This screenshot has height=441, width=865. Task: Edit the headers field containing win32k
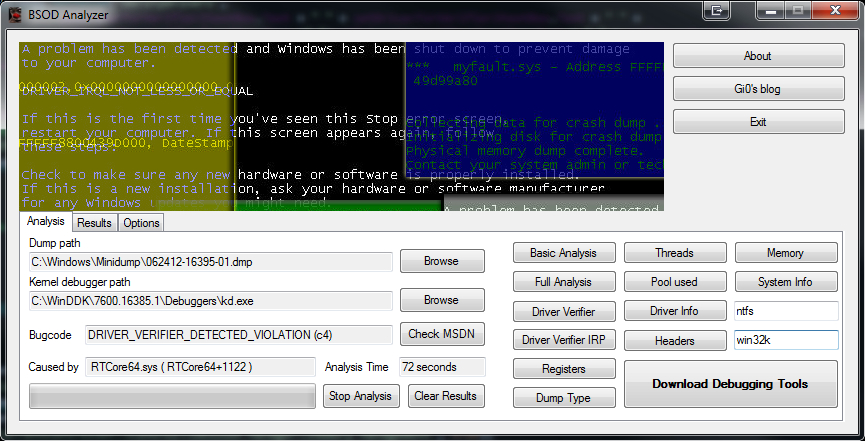[x=786, y=340]
